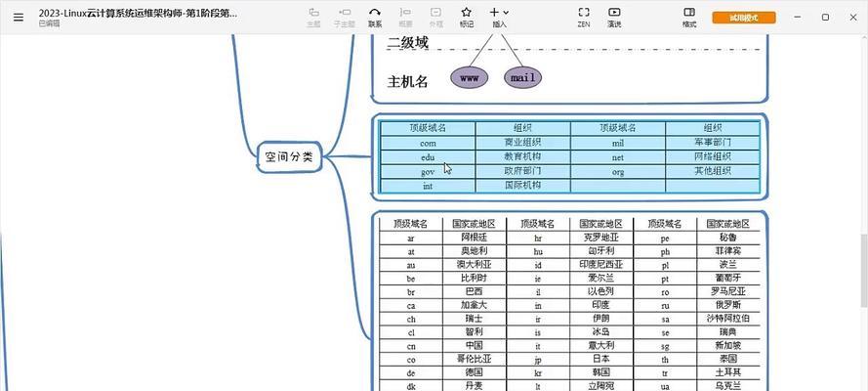
Task: Enter ZEN mode
Action: pyautogui.click(x=584, y=18)
